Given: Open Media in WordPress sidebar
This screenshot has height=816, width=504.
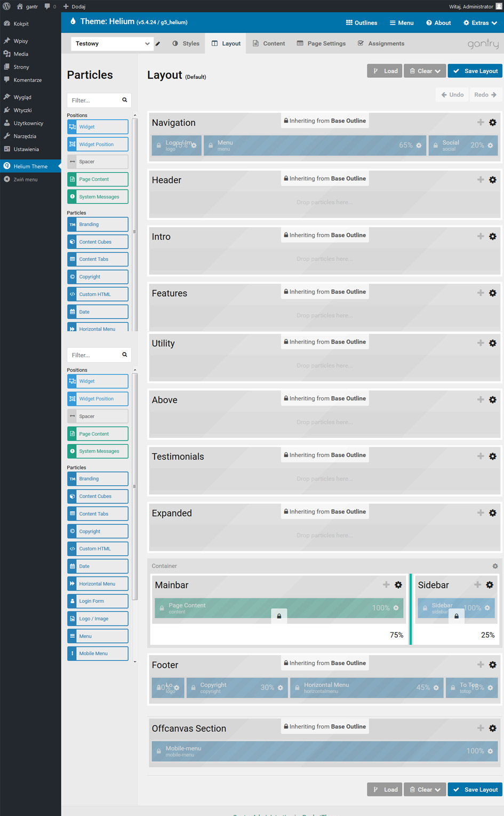Looking at the screenshot, I should [x=30, y=54].
